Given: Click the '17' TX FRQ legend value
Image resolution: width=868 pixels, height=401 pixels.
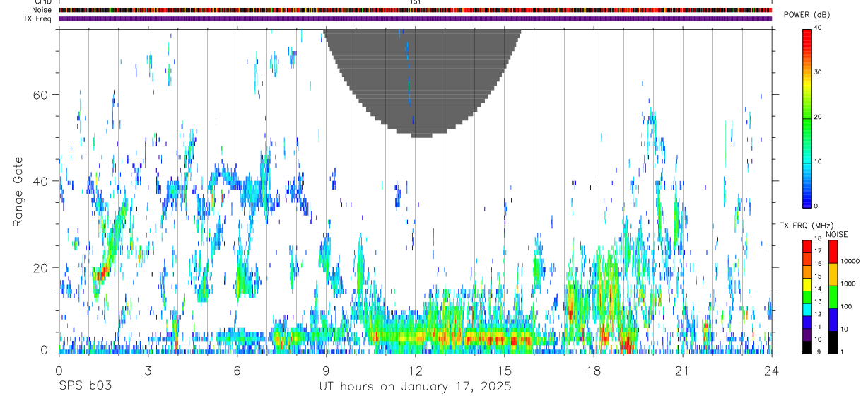Looking at the screenshot, I should pos(818,251).
